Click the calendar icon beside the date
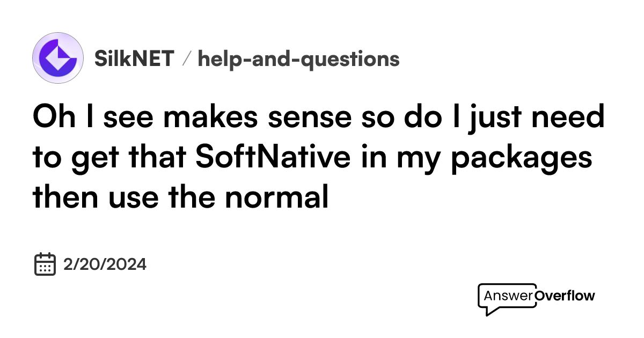This screenshot has height=338, width=644. (x=46, y=264)
